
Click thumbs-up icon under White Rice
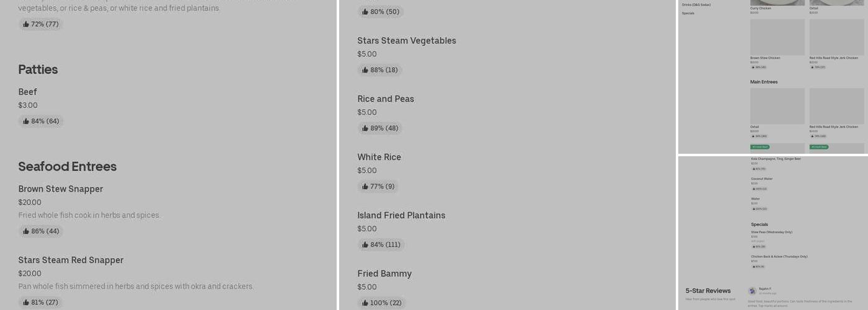pos(365,187)
